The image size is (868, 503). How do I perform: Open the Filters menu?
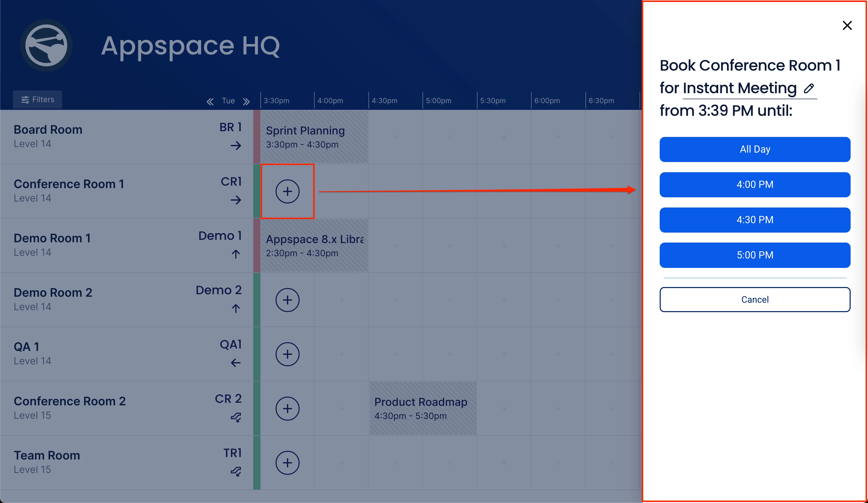[37, 100]
